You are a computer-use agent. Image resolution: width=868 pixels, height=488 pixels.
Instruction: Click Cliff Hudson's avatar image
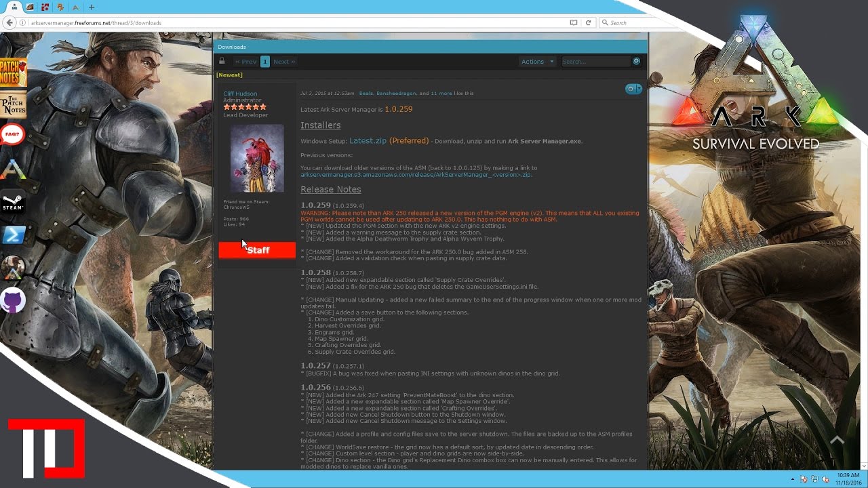click(257, 158)
